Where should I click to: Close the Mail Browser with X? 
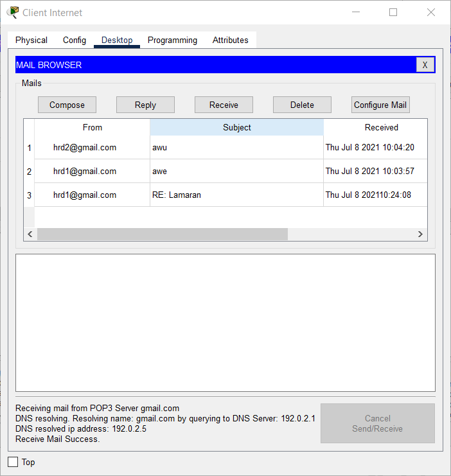pos(425,65)
